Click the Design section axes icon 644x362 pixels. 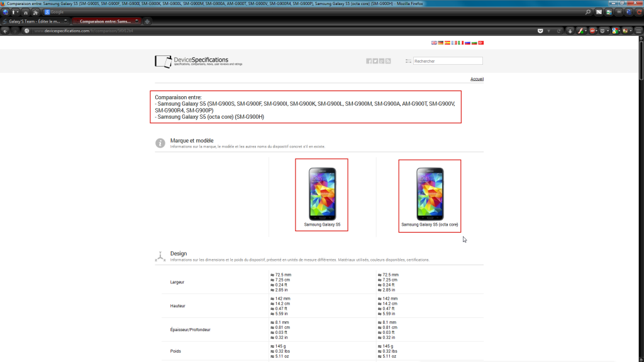click(160, 256)
